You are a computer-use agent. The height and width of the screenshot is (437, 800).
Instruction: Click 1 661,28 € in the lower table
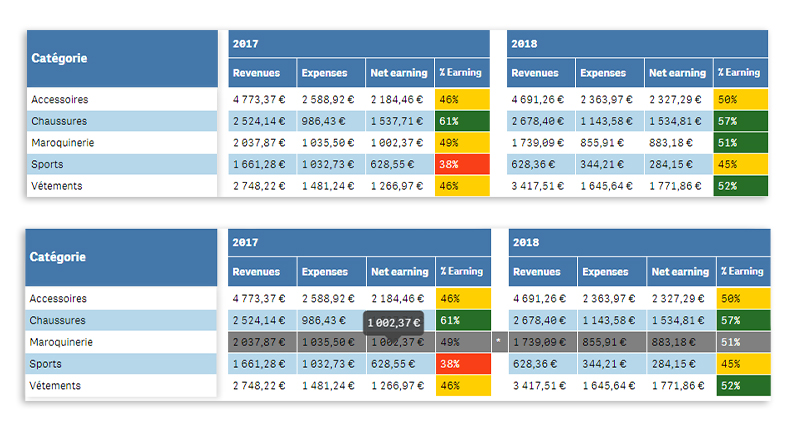pos(259,364)
